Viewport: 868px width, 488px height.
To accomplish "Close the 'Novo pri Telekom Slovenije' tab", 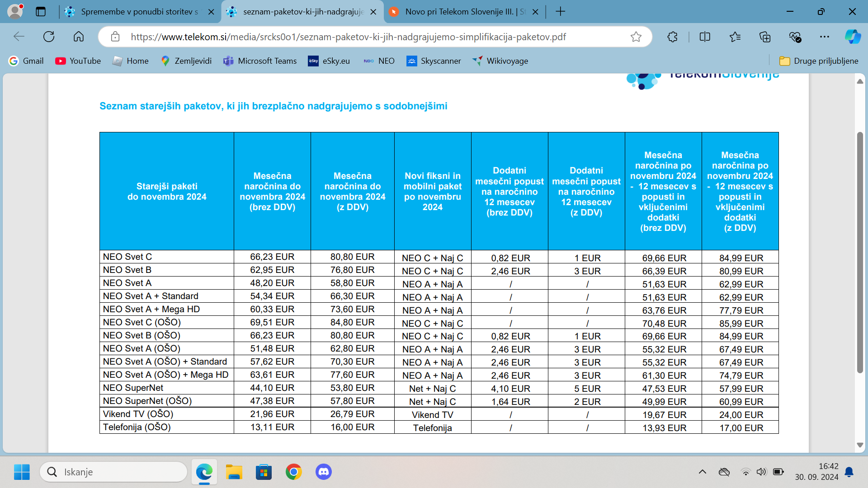I will [x=536, y=12].
